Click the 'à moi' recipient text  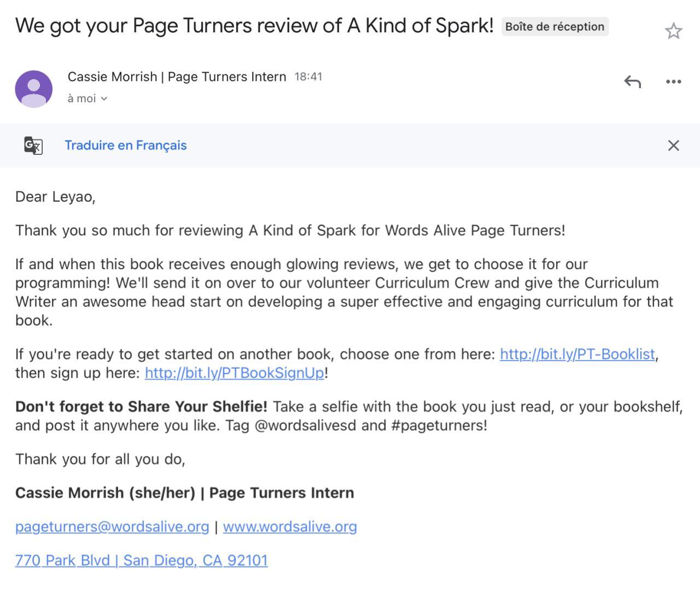pyautogui.click(x=81, y=99)
